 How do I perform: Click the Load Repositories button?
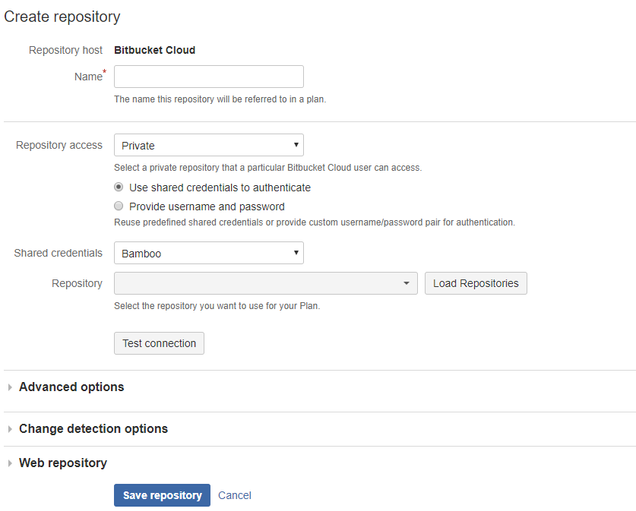pos(476,283)
